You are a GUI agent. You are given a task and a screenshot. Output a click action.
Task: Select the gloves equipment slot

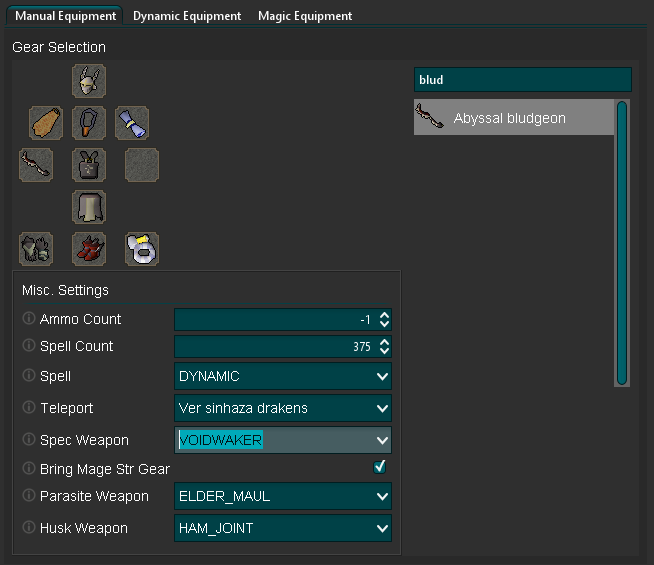(x=36, y=249)
